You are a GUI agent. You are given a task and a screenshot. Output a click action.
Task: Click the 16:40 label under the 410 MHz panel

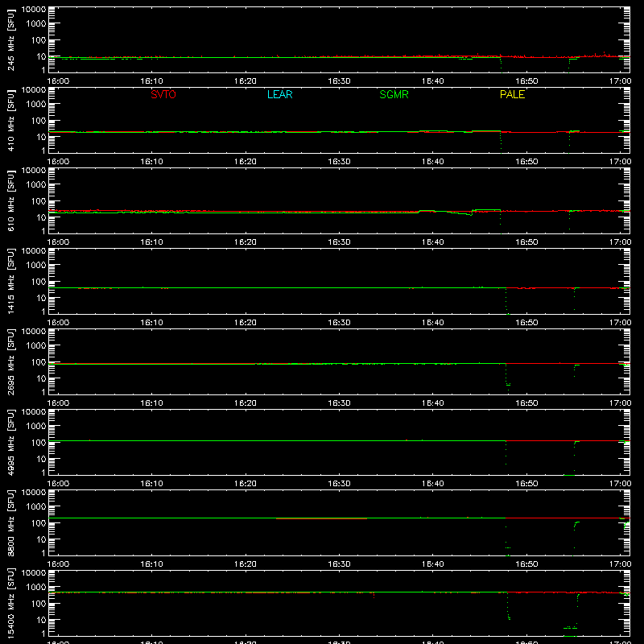pos(433,162)
